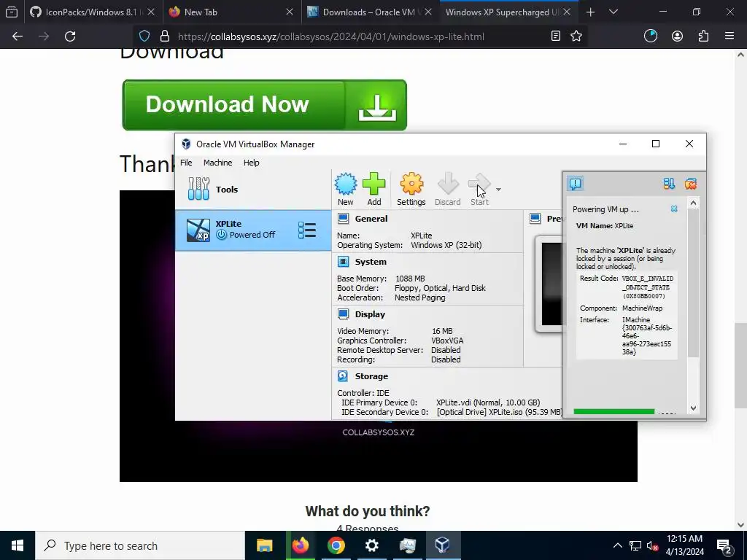Click the URL address bar
The image size is (747, 560).
pos(330,36)
